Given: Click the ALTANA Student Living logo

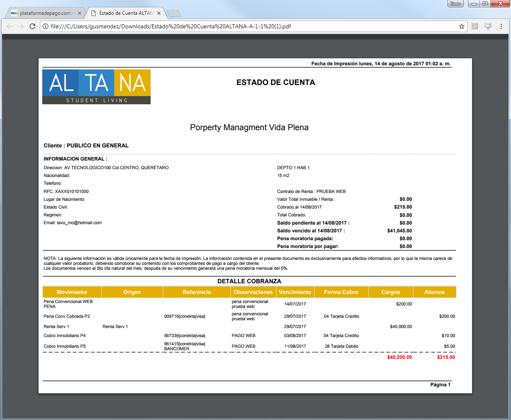Looking at the screenshot, I should point(96,87).
